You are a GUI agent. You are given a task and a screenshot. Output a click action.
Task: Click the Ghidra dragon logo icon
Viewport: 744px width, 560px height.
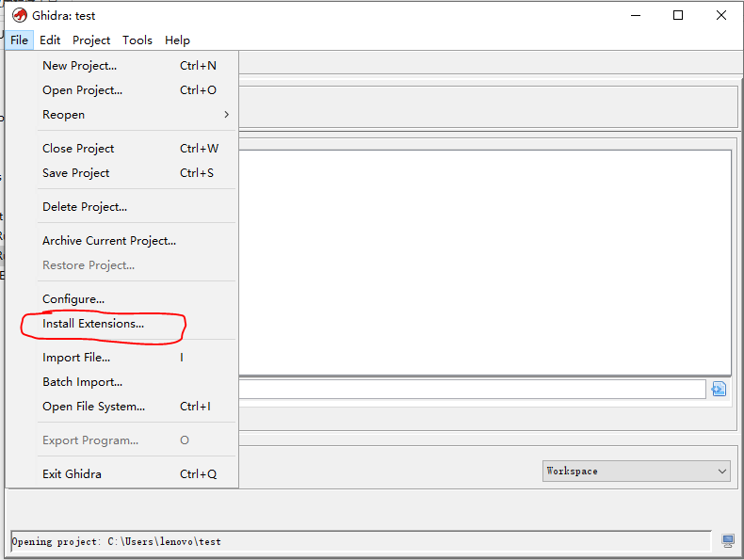click(x=20, y=15)
